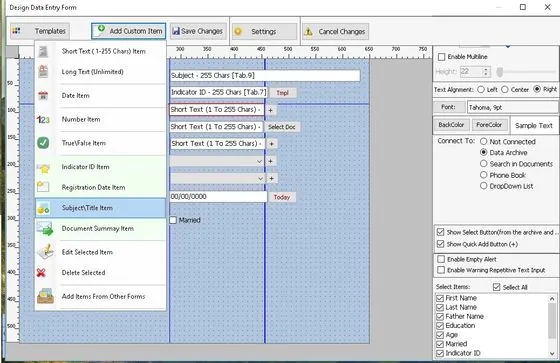Uncheck Father Name in Select Items
This screenshot has width=560, height=363.
440,316
